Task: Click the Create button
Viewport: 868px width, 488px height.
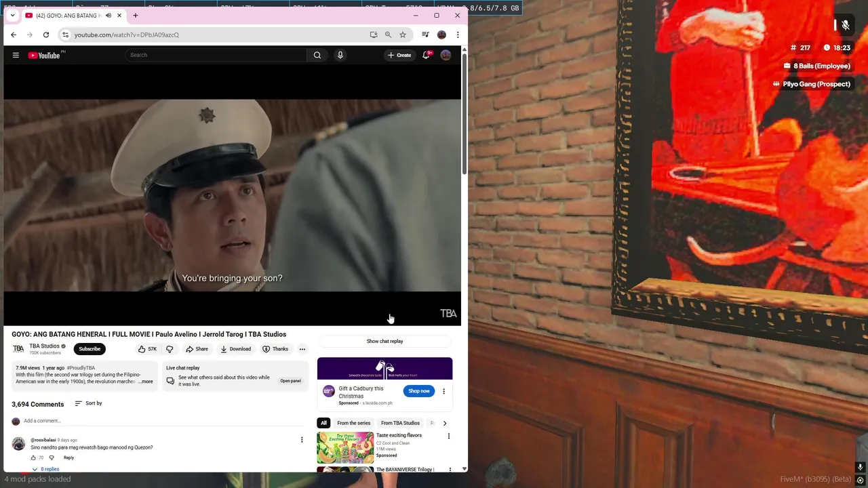Action: 399,55
